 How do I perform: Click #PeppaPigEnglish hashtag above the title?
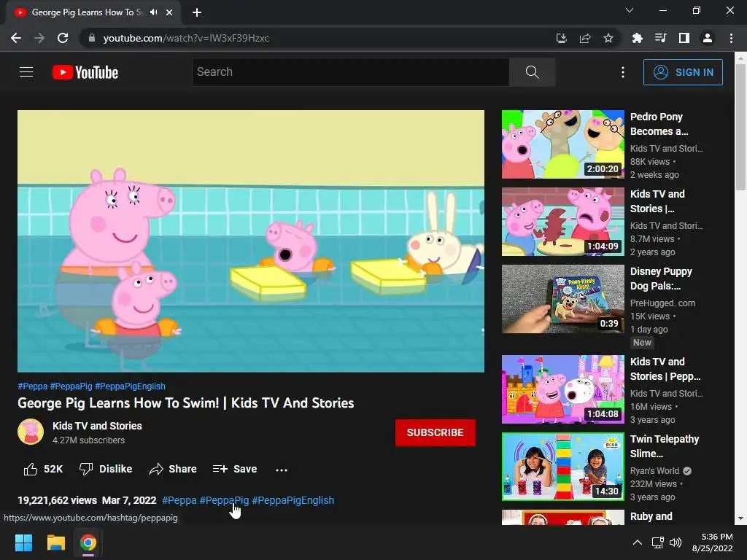tap(130, 386)
